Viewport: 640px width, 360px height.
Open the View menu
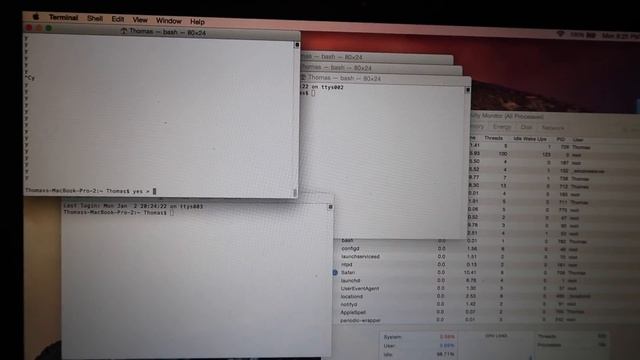[x=140, y=20]
